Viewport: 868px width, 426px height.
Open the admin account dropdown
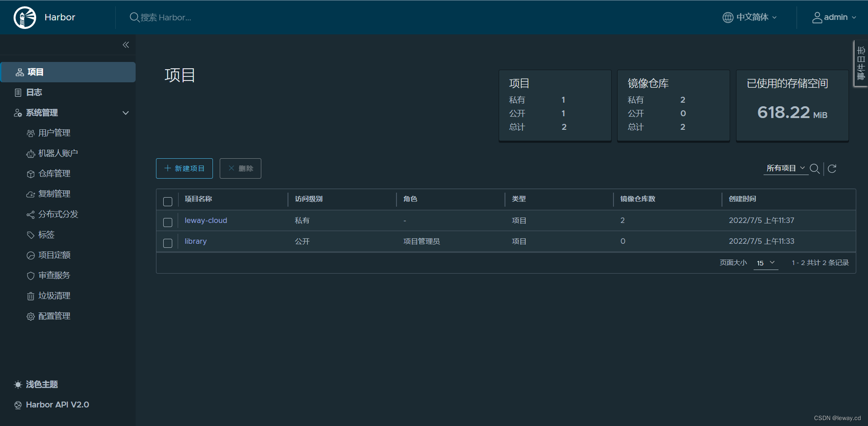834,17
